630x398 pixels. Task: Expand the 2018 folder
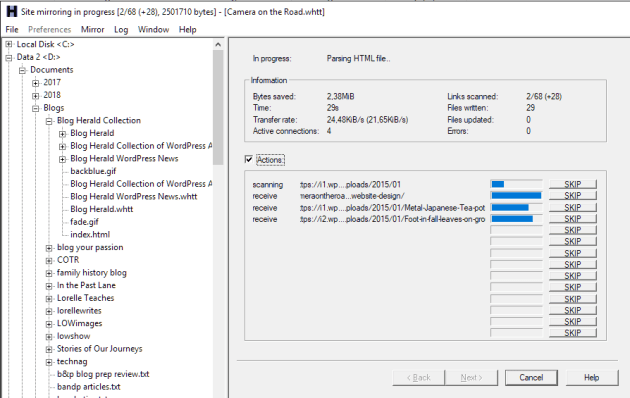tap(35, 96)
